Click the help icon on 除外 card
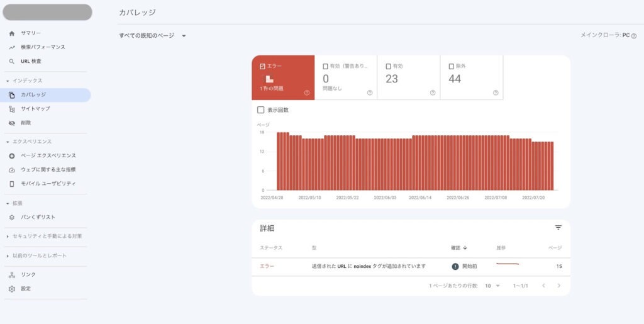Screen dimensions: 644x324 point(496,92)
